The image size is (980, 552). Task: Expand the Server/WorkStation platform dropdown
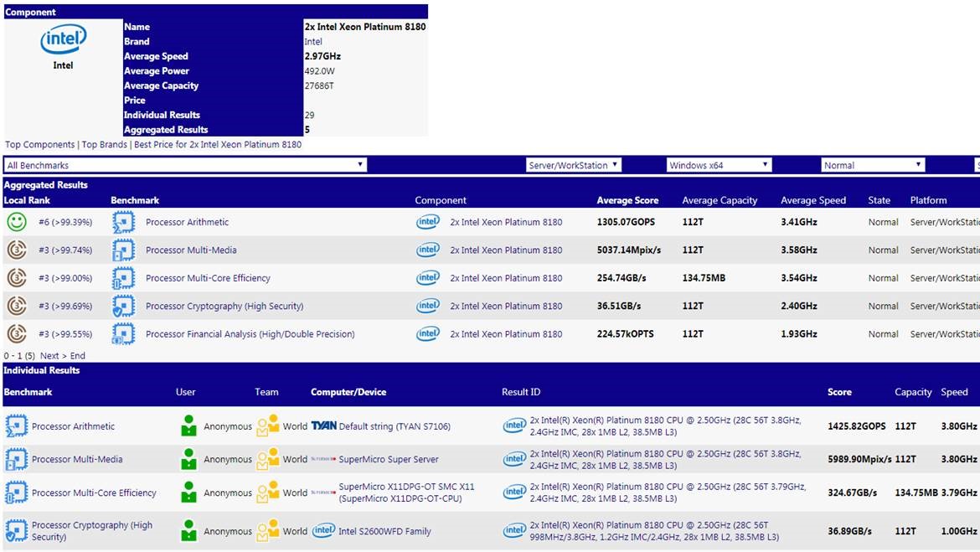pos(574,165)
